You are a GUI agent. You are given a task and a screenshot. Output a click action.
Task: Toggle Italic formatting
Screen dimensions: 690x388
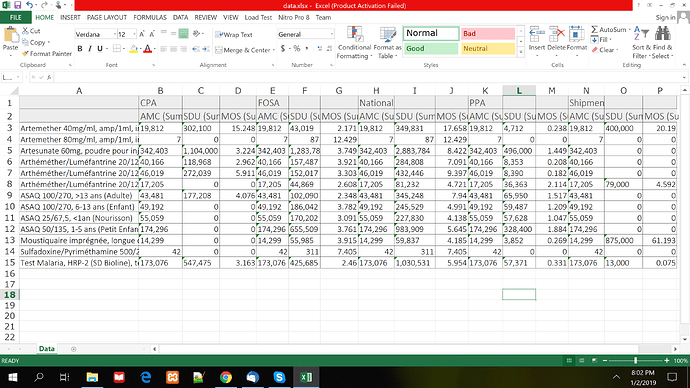point(90,49)
